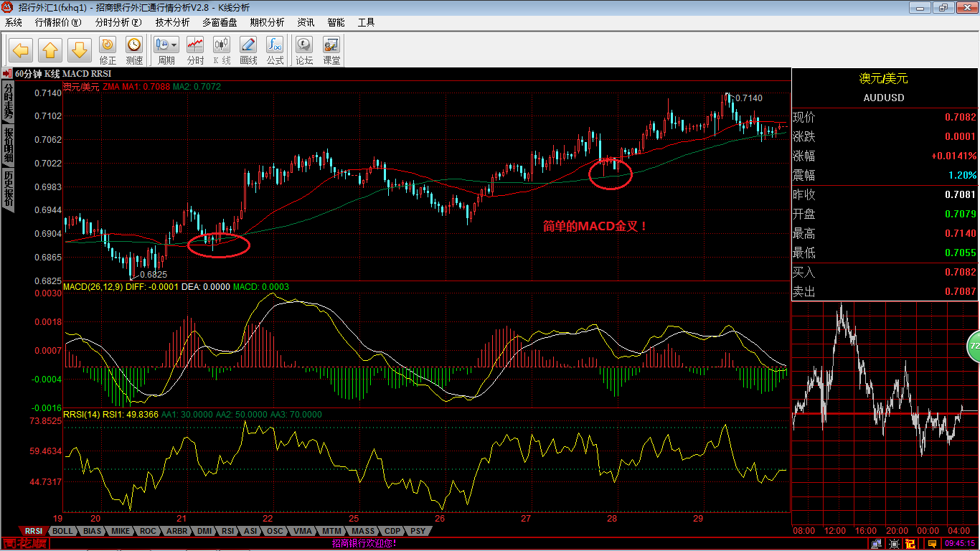This screenshot has height=551, width=980.
Task: Click the sun-shaped status bar icon
Action: pyautogui.click(x=894, y=543)
